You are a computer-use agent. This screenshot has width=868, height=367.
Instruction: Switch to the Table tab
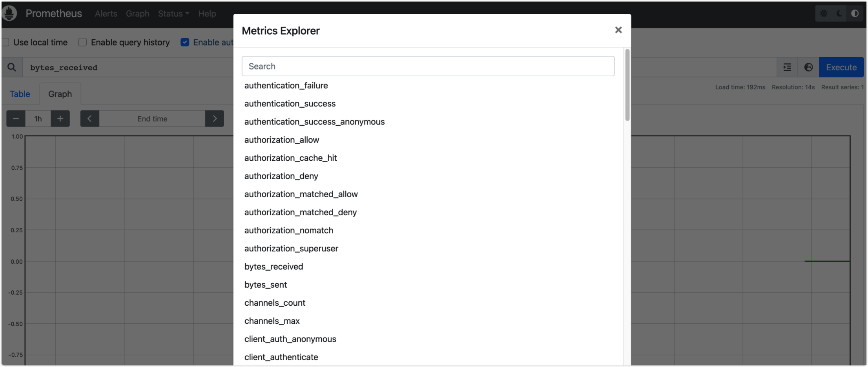20,94
